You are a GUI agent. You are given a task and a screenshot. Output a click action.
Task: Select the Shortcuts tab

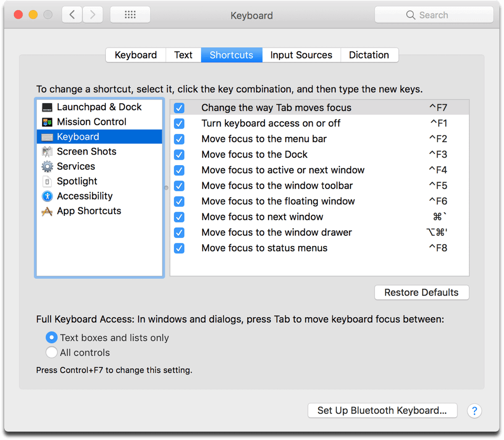pyautogui.click(x=231, y=55)
